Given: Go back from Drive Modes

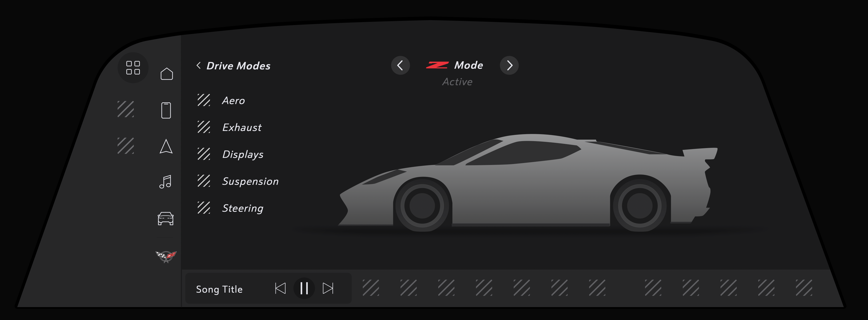Looking at the screenshot, I should pyautogui.click(x=199, y=66).
